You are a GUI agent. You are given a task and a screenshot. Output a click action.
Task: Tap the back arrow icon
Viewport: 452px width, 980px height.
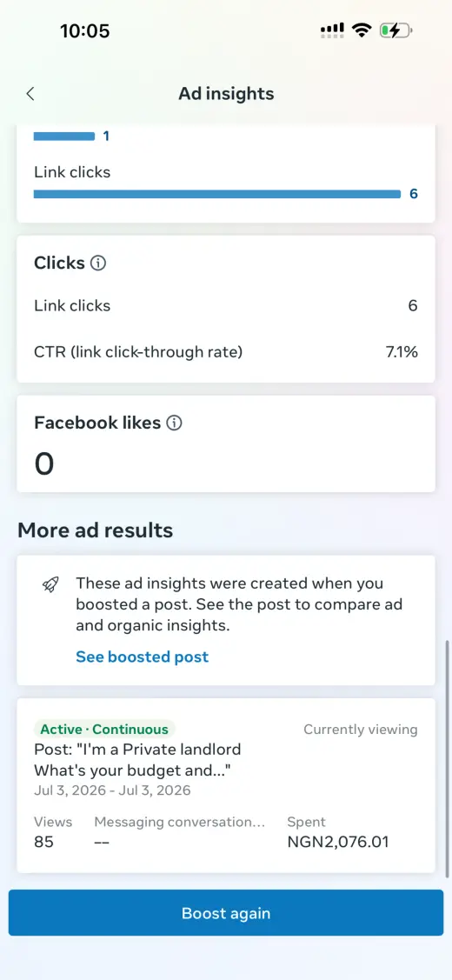30,94
